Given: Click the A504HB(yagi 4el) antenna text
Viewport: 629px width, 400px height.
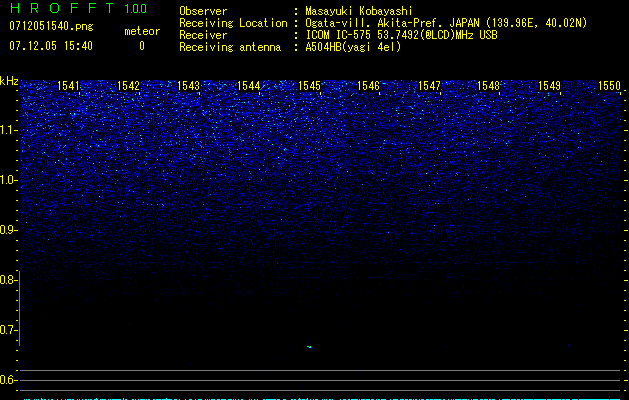Looking at the screenshot, I should [353, 47].
